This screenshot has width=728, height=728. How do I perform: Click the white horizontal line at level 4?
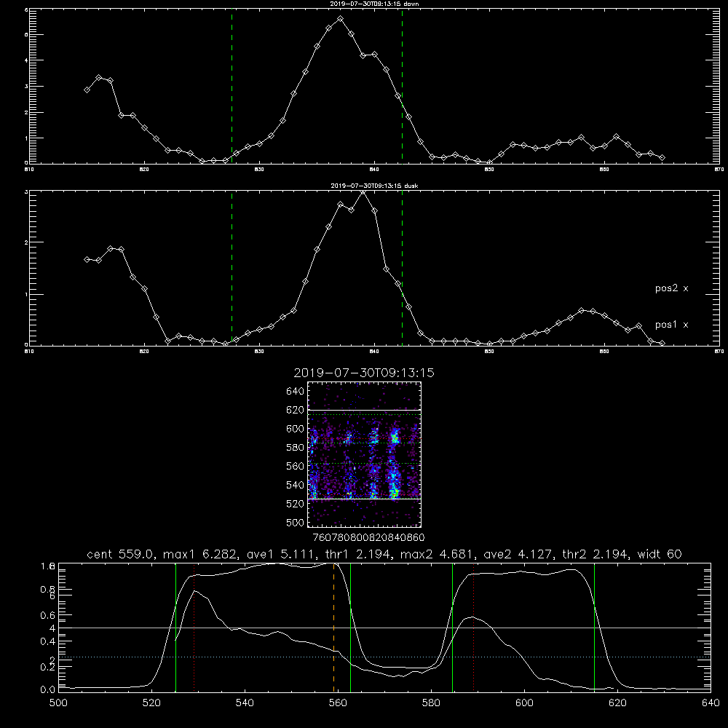coord(384,628)
